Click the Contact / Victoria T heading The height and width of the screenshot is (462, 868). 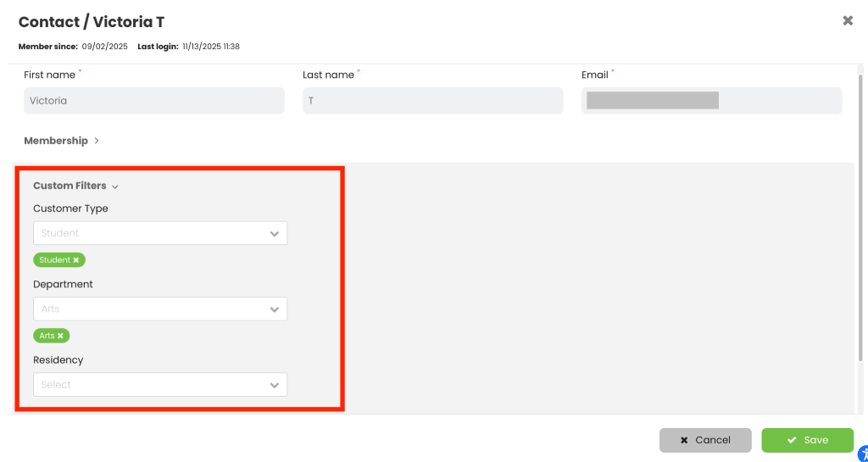point(92,22)
